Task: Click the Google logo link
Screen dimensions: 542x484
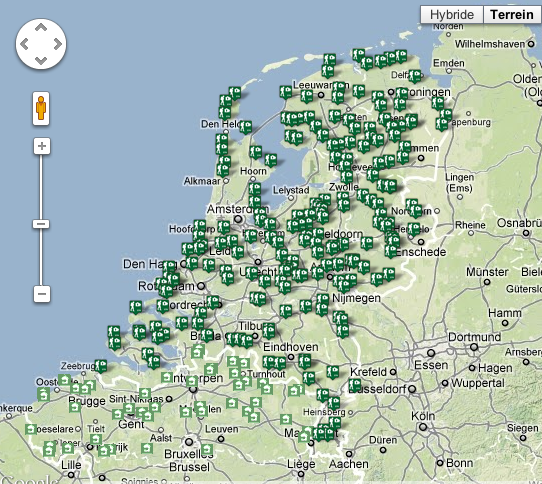Action: tap(29, 480)
